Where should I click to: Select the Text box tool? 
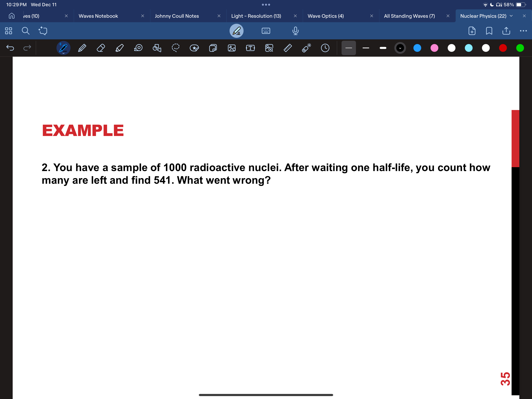pyautogui.click(x=250, y=48)
